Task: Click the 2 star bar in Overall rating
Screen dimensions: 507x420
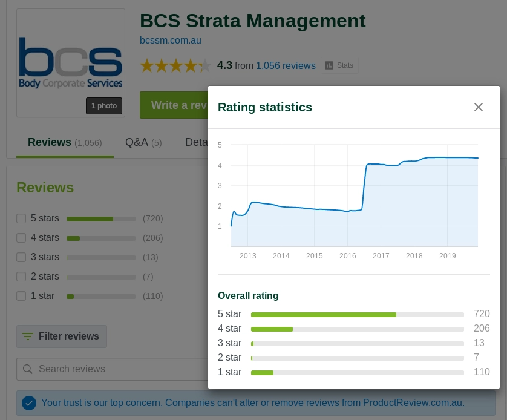Action: (x=358, y=358)
